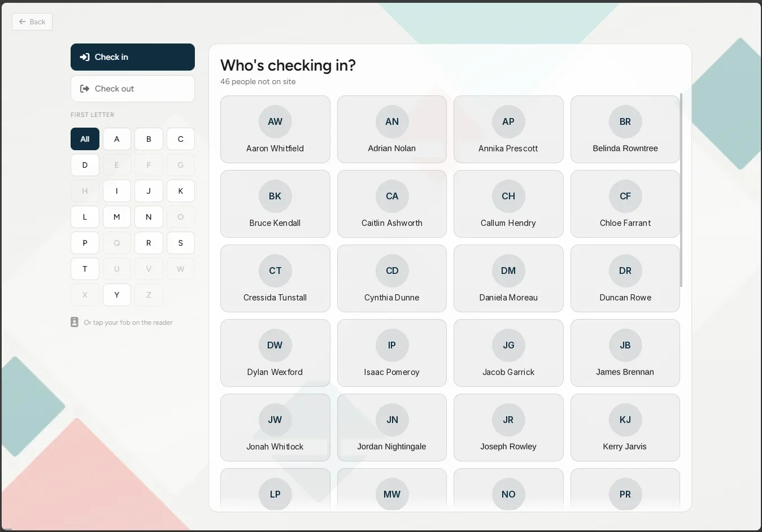Filter names by letter S
This screenshot has width=762, height=532.
click(181, 243)
